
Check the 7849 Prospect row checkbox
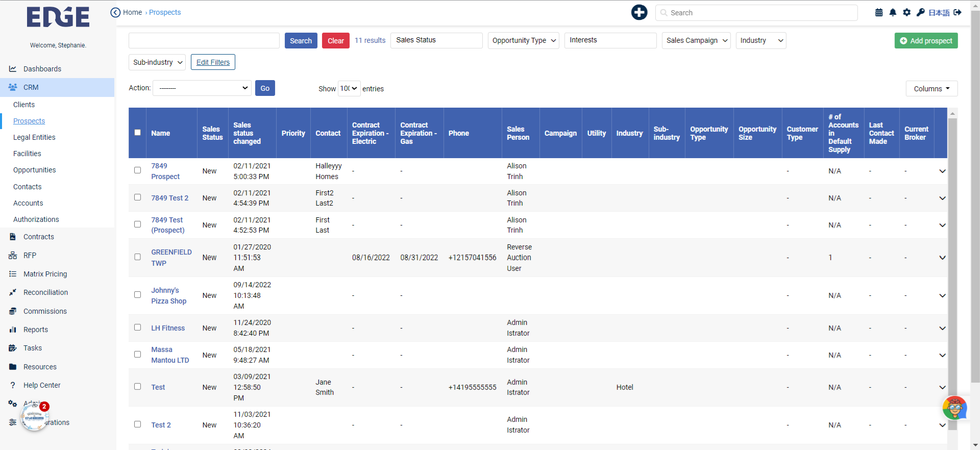[137, 170]
